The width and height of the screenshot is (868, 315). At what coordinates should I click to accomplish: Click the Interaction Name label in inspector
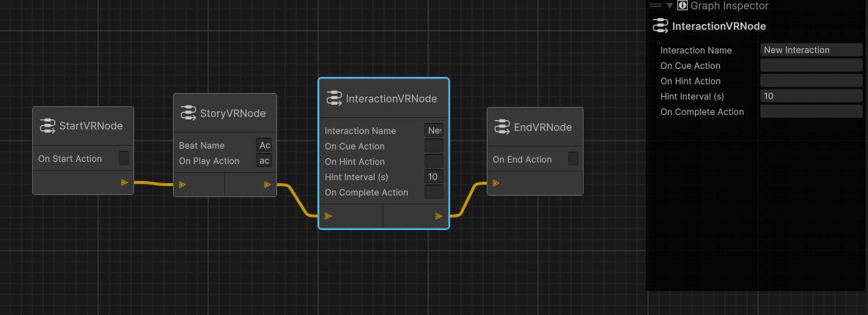pos(696,51)
